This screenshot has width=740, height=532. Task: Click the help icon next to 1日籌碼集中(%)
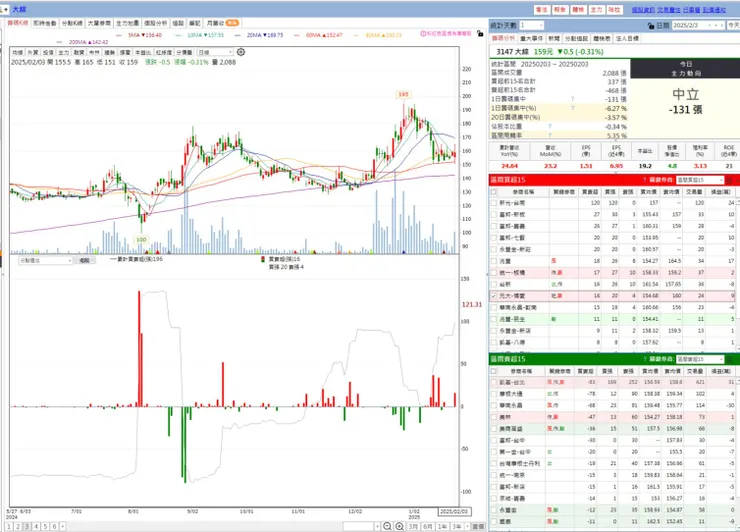(x=572, y=108)
